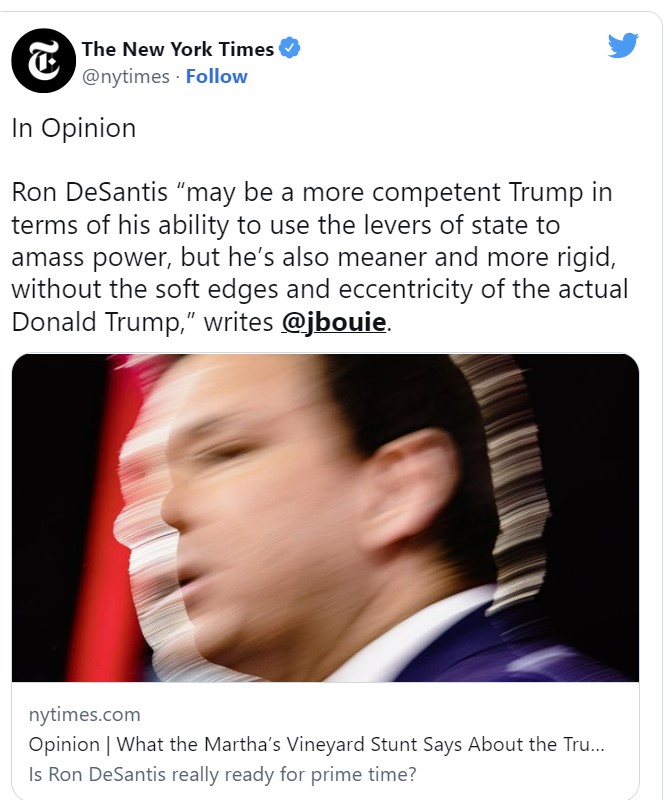Image resolution: width=670 pixels, height=800 pixels.
Task: Open The New York Times profile avatar
Action: (43, 61)
